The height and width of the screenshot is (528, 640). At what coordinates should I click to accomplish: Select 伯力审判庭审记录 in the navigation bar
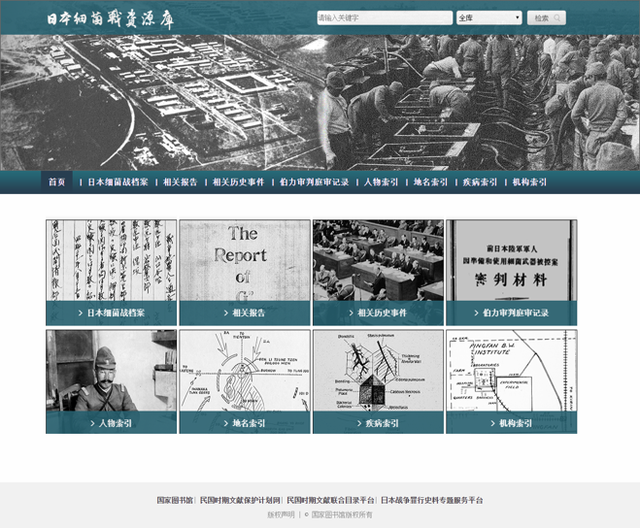click(313, 183)
